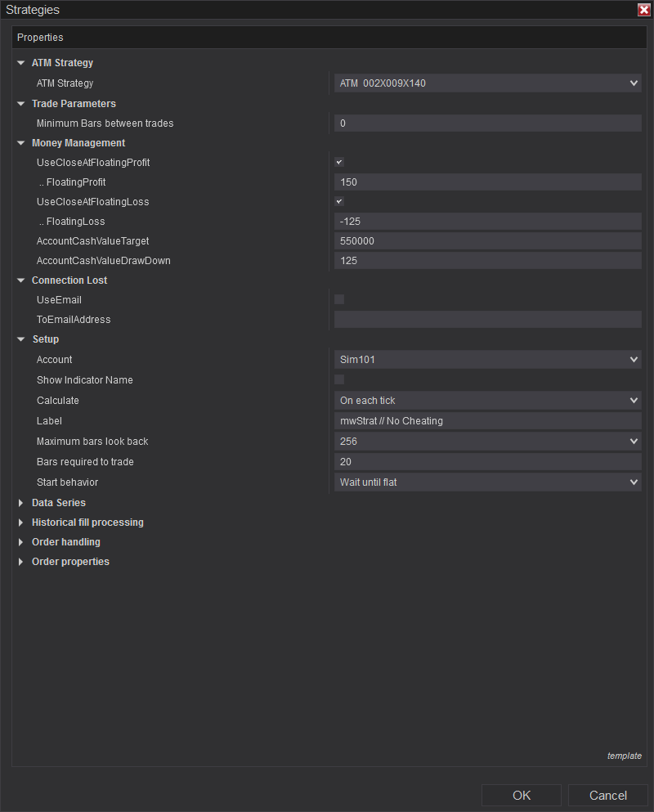Open the Maximum bars look back dropdown
The height and width of the screenshot is (812, 654).
[488, 442]
